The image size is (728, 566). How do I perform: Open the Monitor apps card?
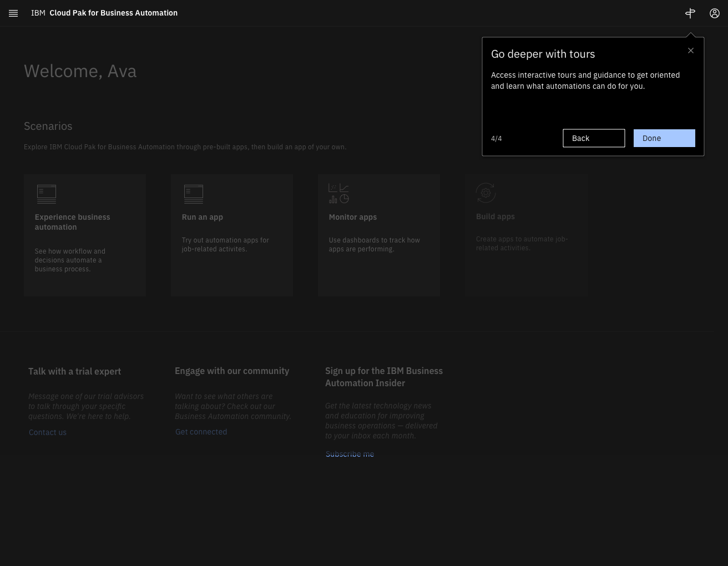point(379,235)
